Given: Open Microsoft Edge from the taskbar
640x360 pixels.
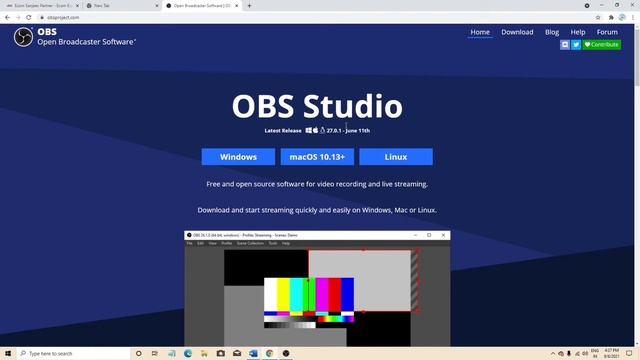Looking at the screenshot, I should 188,353.
